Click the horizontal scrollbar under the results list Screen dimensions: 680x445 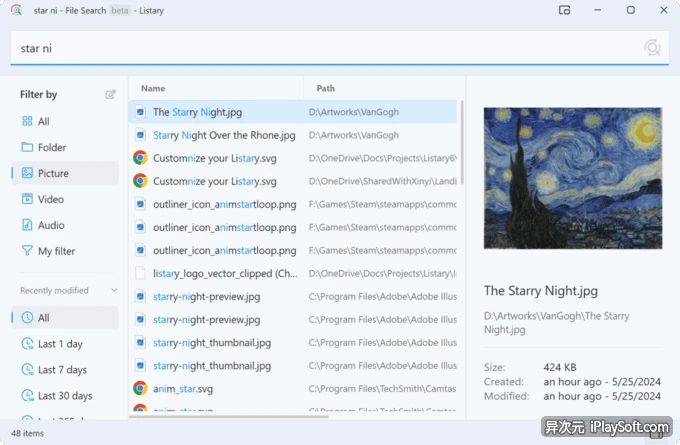click(229, 417)
